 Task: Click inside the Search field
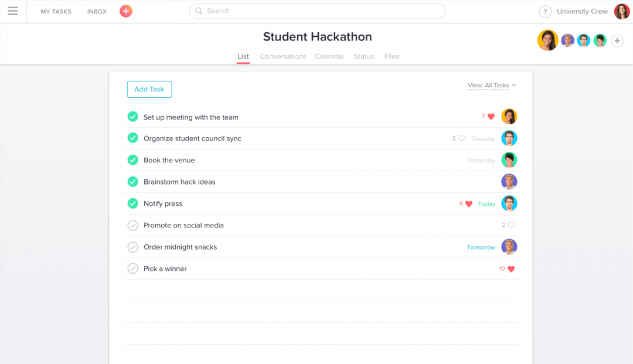click(316, 11)
